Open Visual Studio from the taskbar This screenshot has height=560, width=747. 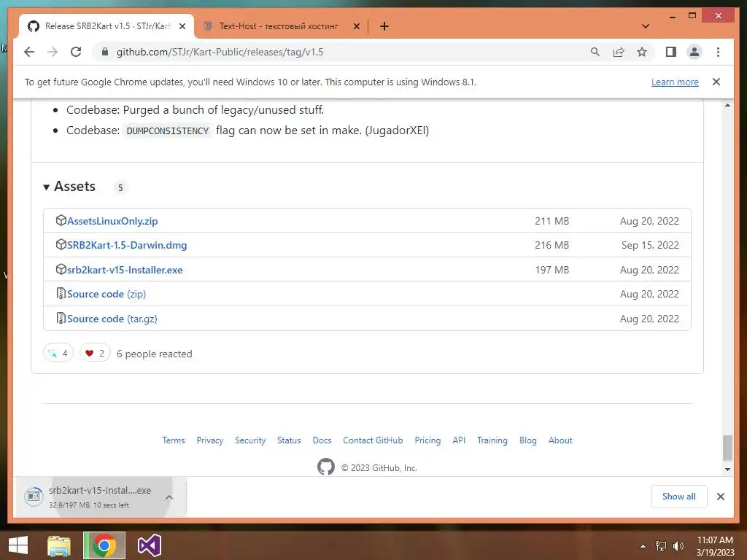[149, 545]
